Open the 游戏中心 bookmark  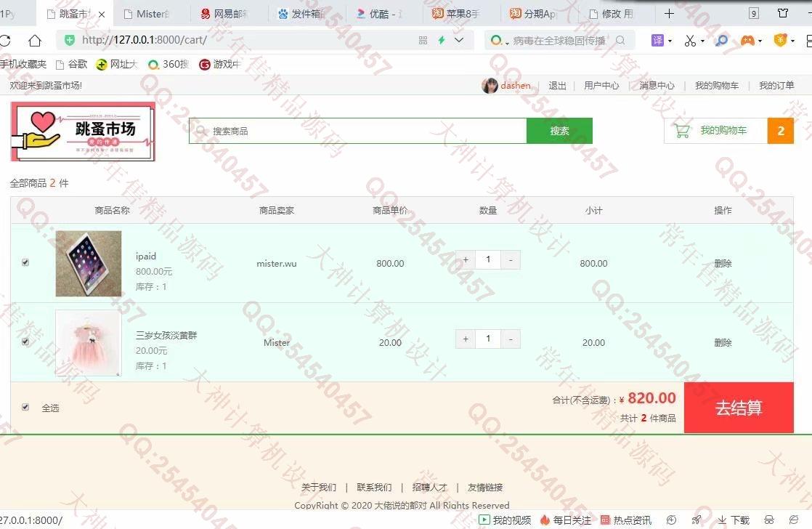(x=220, y=64)
